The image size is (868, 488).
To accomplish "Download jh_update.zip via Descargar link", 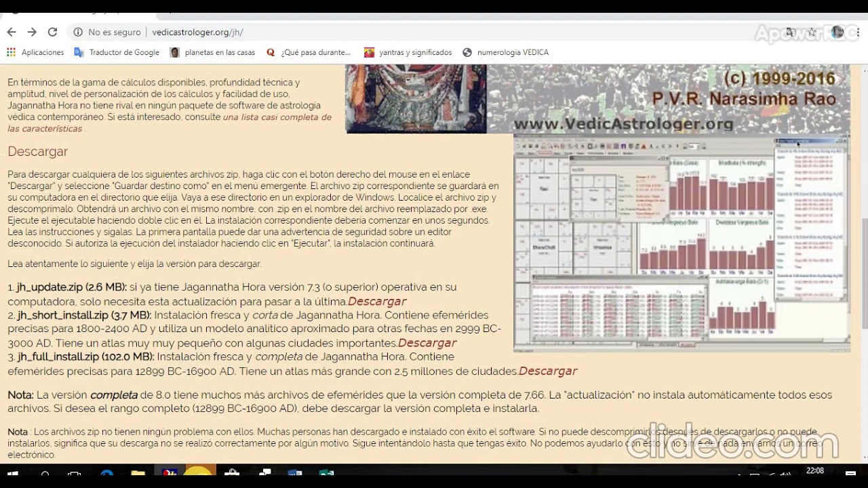I will (x=377, y=301).
